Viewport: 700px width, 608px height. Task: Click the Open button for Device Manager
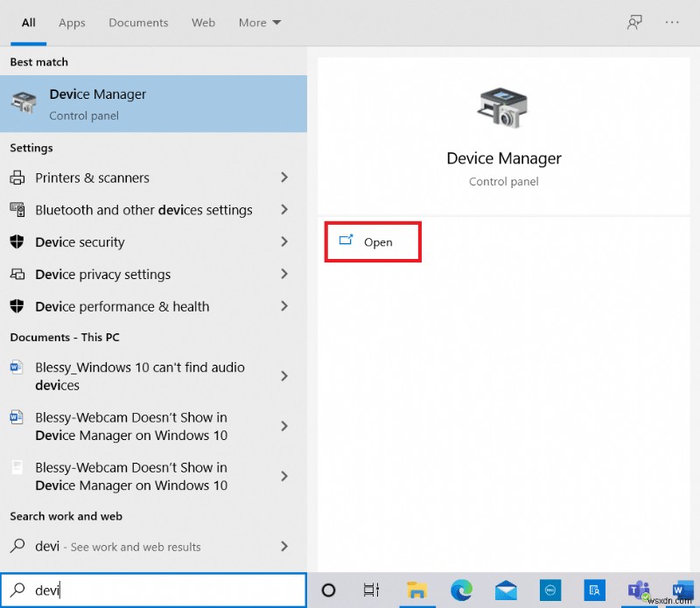tap(373, 242)
